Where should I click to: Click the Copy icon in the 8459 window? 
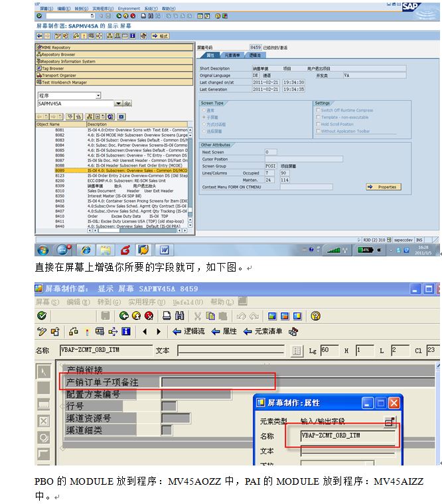pos(210,316)
